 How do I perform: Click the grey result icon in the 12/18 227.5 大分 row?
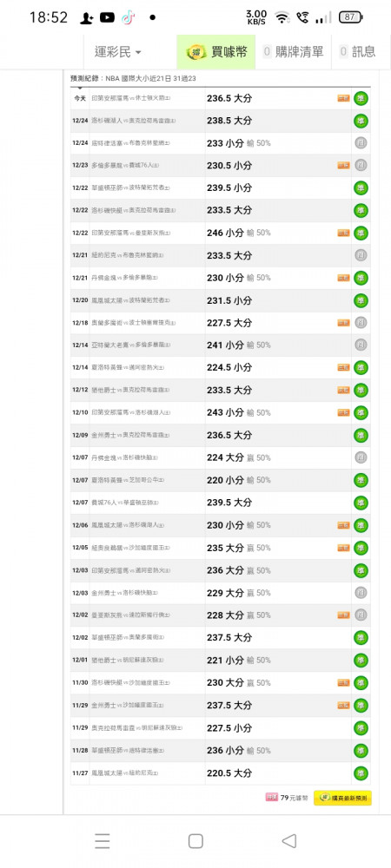361,323
